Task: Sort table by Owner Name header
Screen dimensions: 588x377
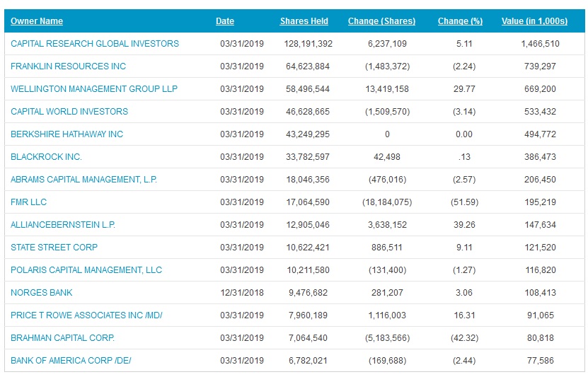Action: pyautogui.click(x=37, y=21)
